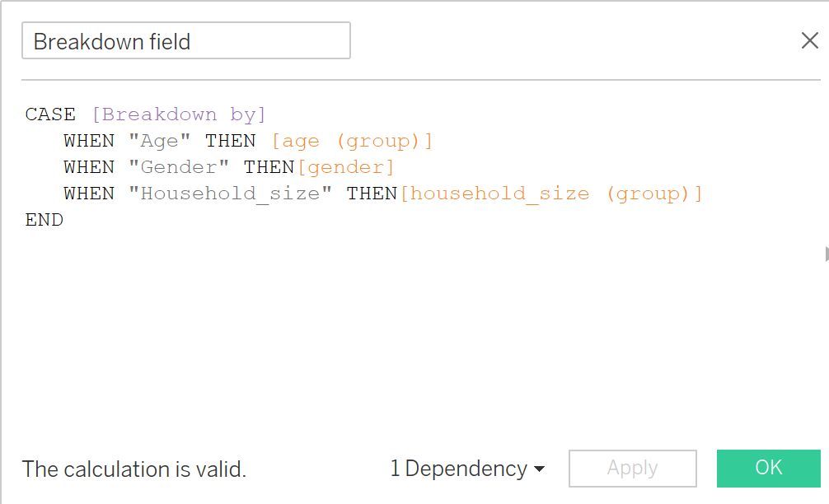Image resolution: width=829 pixels, height=504 pixels.
Task: Click the Apply button
Action: (632, 468)
